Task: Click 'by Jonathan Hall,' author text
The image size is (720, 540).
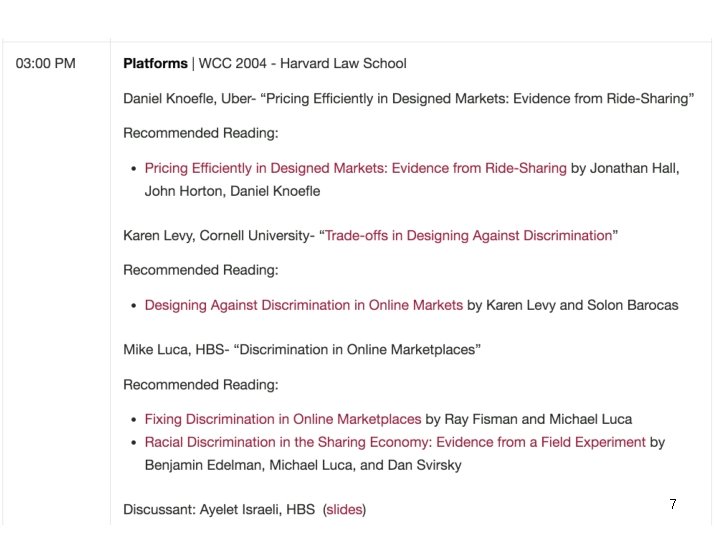Action: coord(625,168)
